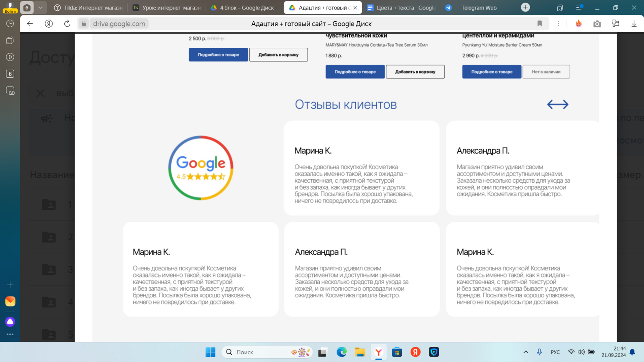Click the Pyunkang Yul Moisture Barrier Cream name
The height and width of the screenshot is (362, 644).
(502, 45)
